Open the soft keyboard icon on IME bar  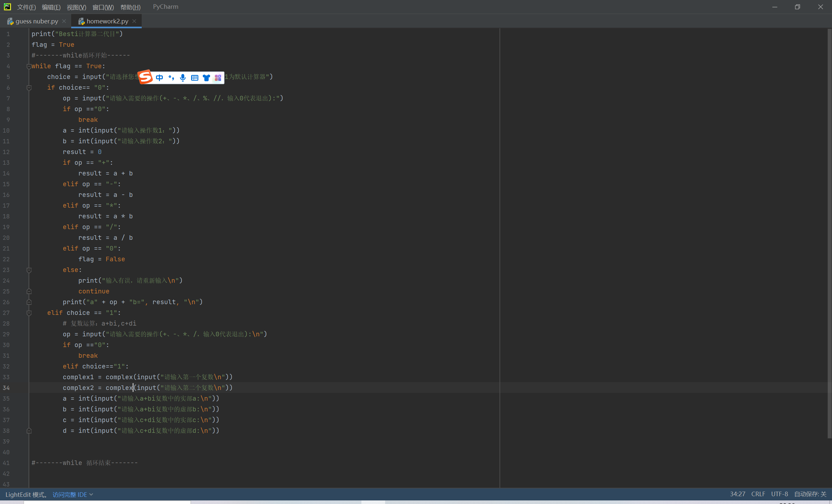tap(194, 78)
